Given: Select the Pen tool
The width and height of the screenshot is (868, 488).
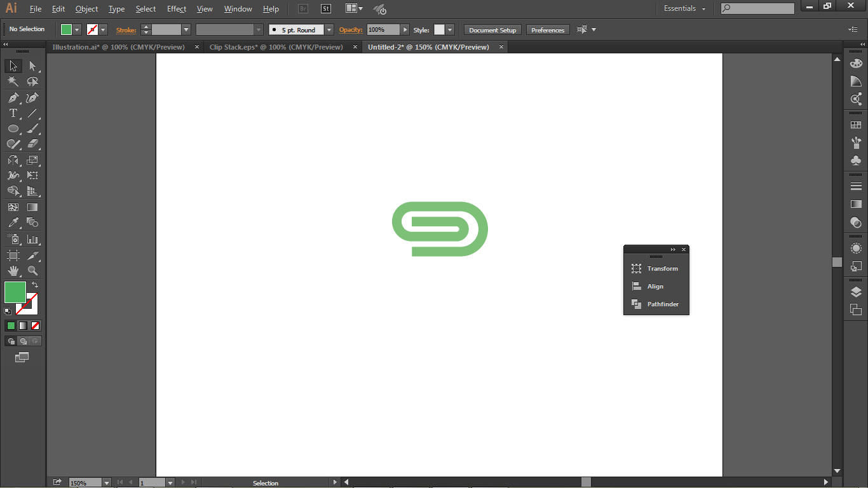Looking at the screenshot, I should (13, 98).
